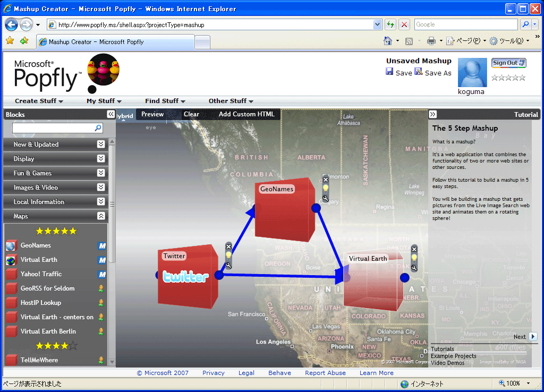The height and width of the screenshot is (392, 544).
Task: Click the IE Forward navigation button
Action: 26,24
